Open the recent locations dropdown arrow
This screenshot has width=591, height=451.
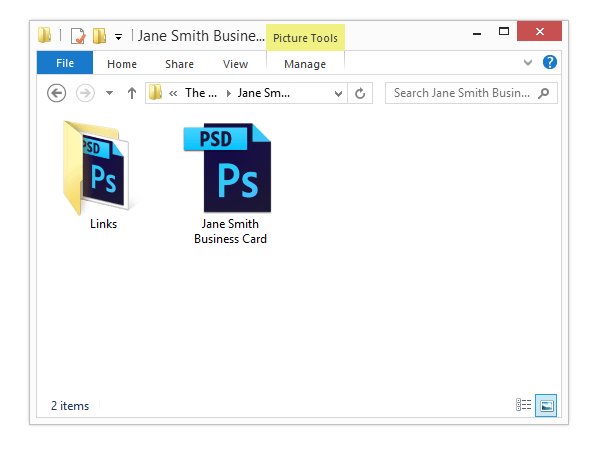coord(109,93)
